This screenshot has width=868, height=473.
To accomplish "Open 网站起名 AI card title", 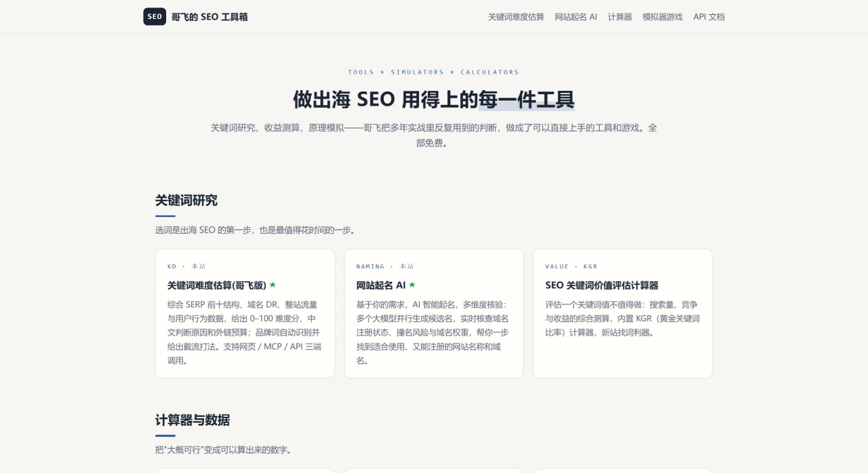I will click(x=381, y=285).
